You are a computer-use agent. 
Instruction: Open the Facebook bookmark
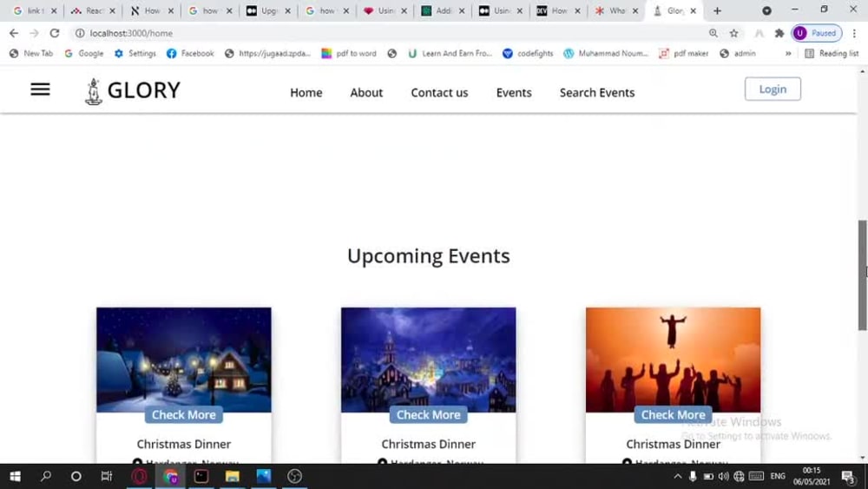(x=190, y=54)
